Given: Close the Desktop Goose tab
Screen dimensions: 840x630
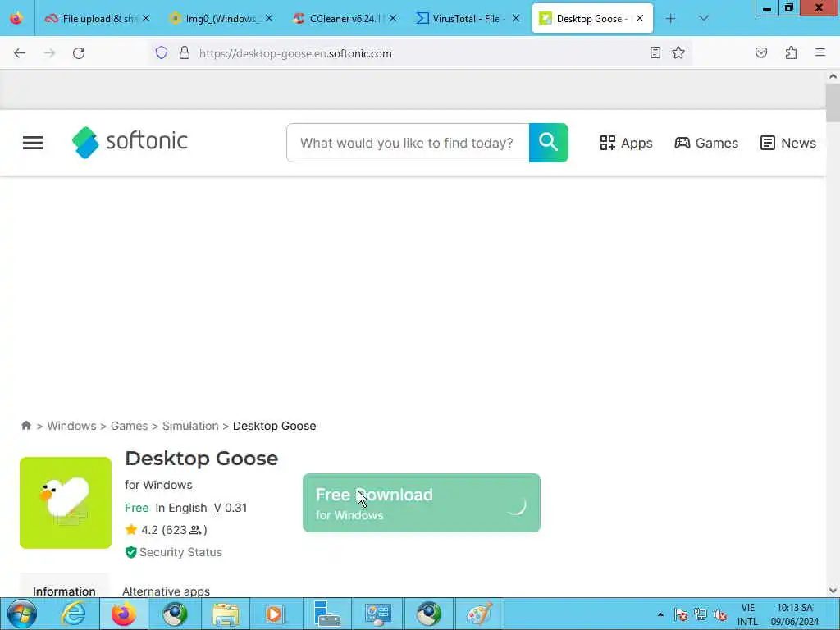Looking at the screenshot, I should click(640, 19).
